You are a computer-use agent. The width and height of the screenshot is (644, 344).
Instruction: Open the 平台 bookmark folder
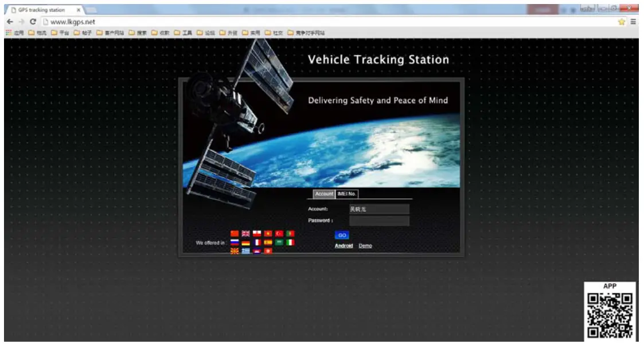60,33
